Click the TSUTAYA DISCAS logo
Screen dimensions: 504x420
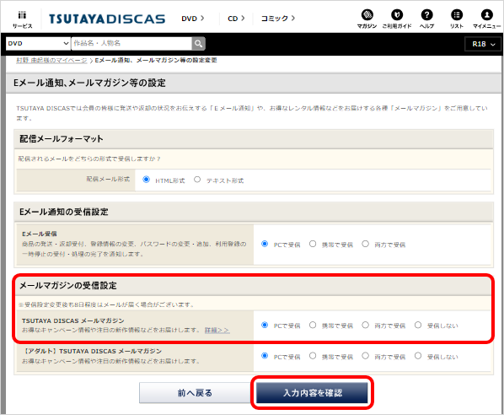coord(107,19)
